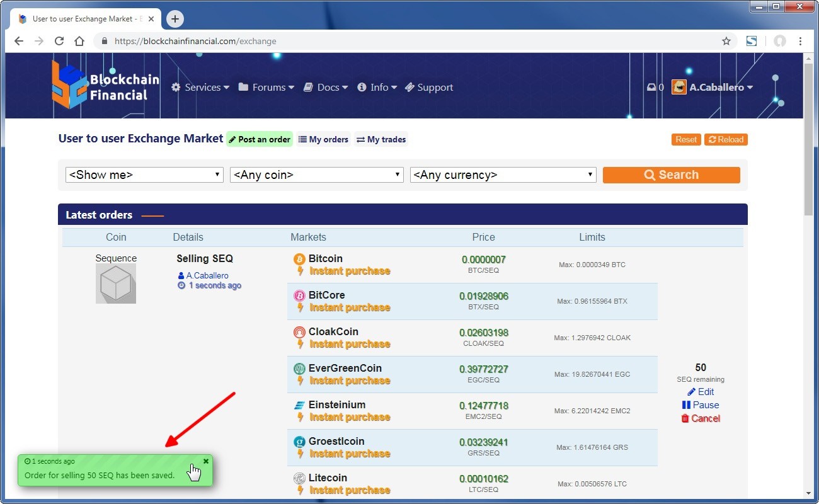Click the Post an order button
819x504 pixels.
[260, 139]
